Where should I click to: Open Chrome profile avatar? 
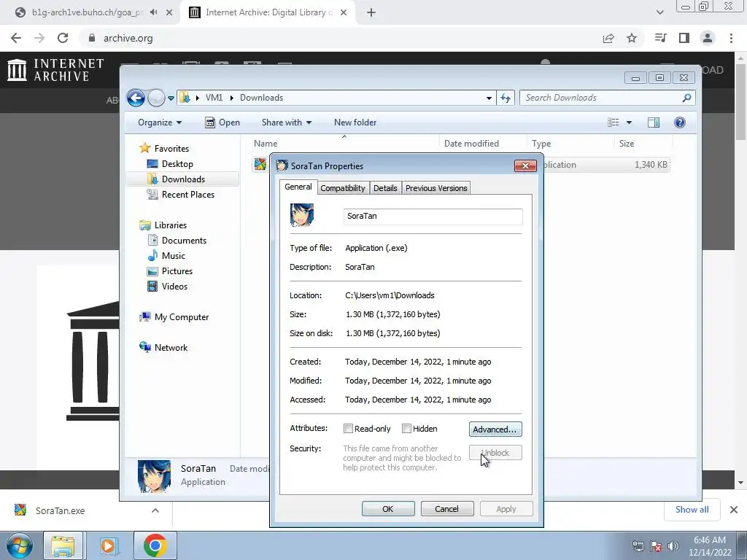pyautogui.click(x=708, y=38)
